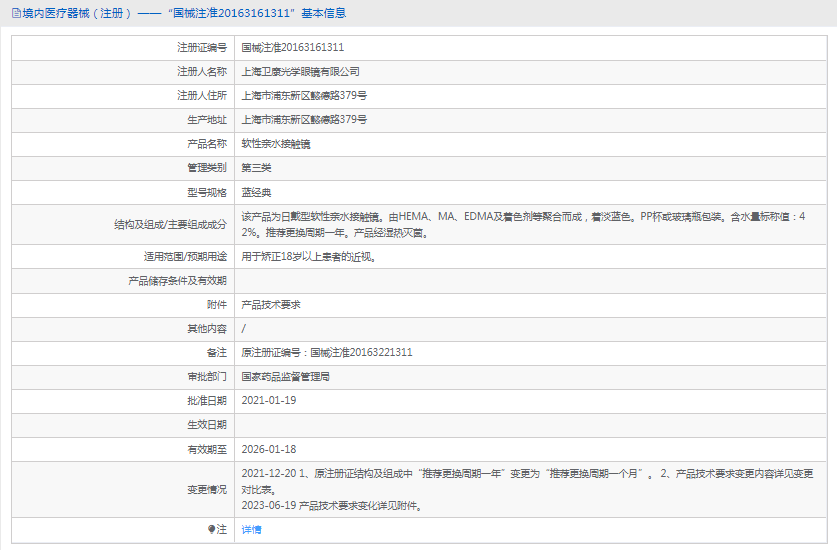Click the 生产地址 address value
Viewport: 837px width, 550px height.
(304, 120)
